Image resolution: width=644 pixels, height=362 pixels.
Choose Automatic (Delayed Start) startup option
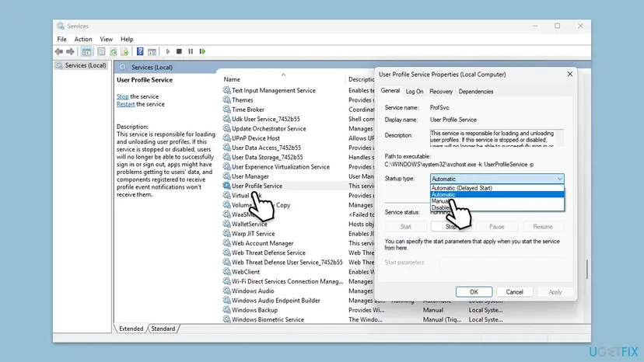[x=497, y=188]
